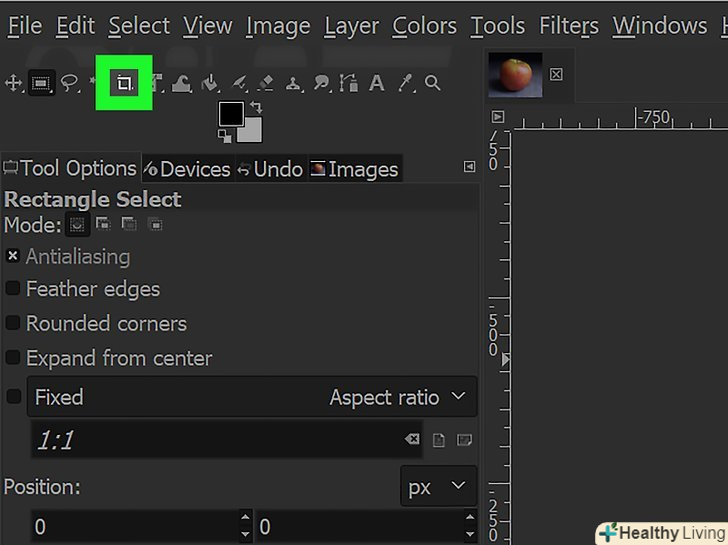Click the apple image thumbnail tab
The height and width of the screenshot is (545, 728).
coord(515,75)
